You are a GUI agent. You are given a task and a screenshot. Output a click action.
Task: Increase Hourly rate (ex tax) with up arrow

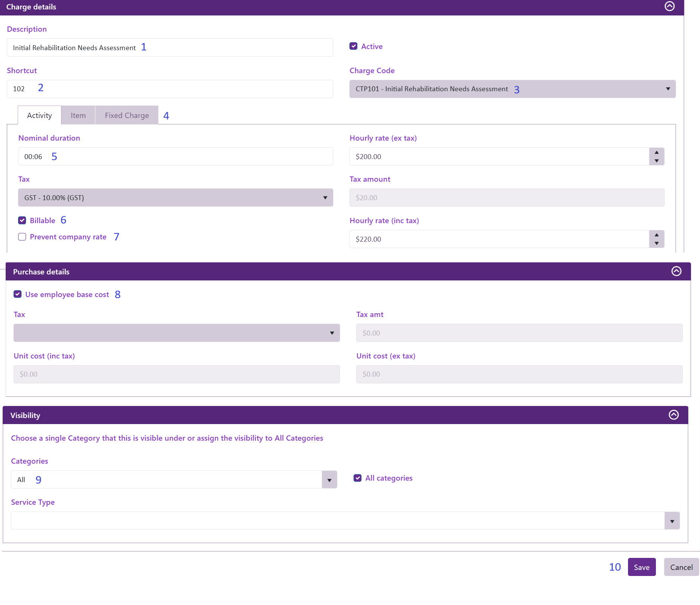pos(657,152)
